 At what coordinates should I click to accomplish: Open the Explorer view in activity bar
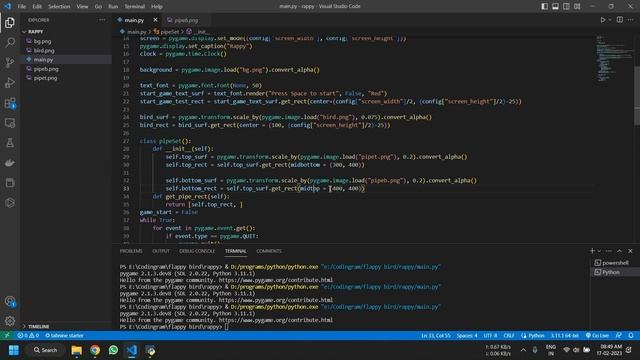coord(10,22)
